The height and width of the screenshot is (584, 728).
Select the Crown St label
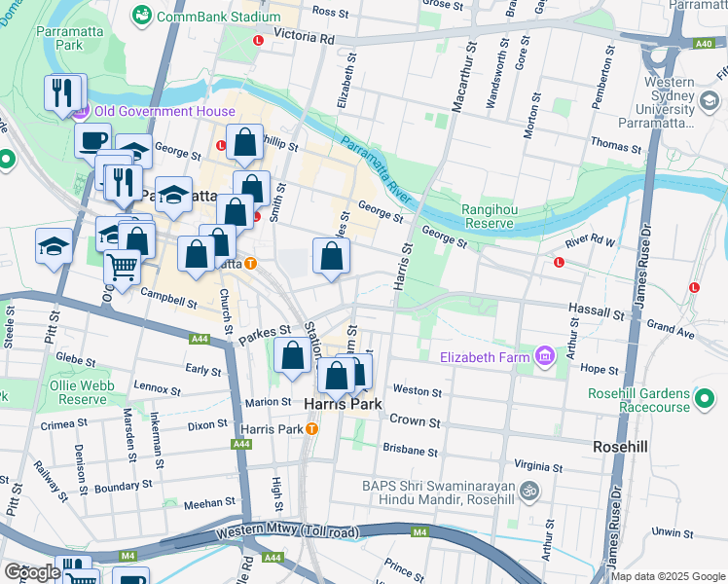coord(415,420)
